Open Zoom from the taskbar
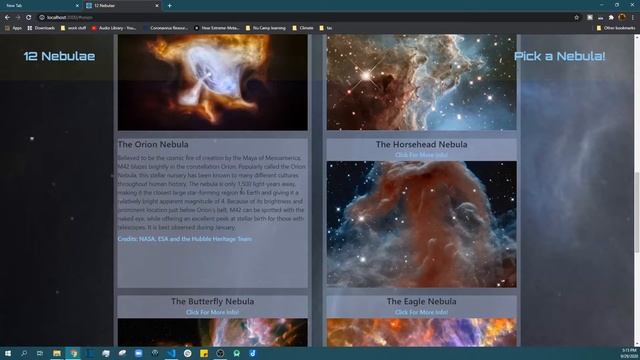The image size is (640, 360). tap(138, 353)
